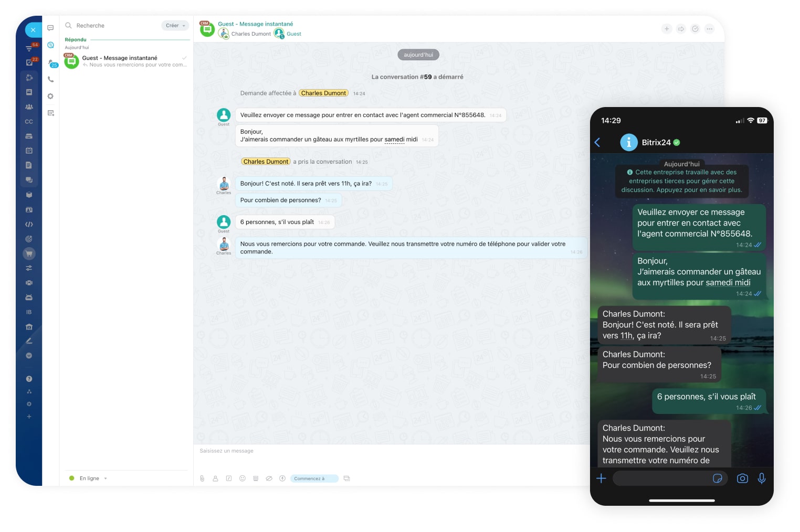Expand the Créer dropdown
This screenshot has width=800, height=532.
tap(175, 26)
